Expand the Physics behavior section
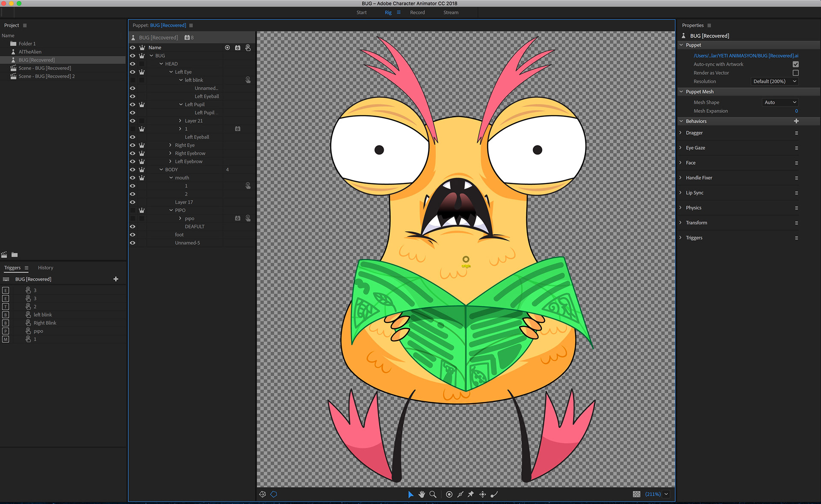The image size is (821, 504). click(x=681, y=208)
